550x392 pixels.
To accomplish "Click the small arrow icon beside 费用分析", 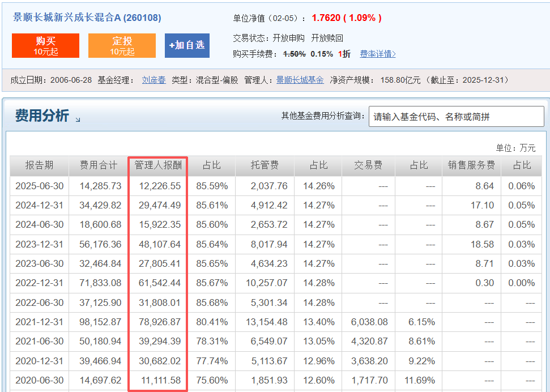I will [78, 120].
